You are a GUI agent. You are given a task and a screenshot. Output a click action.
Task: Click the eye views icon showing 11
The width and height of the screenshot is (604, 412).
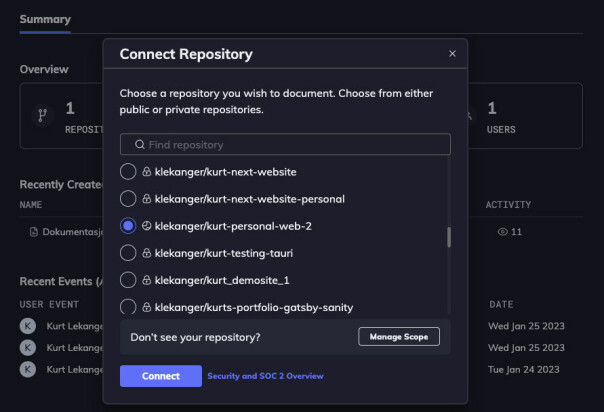502,232
